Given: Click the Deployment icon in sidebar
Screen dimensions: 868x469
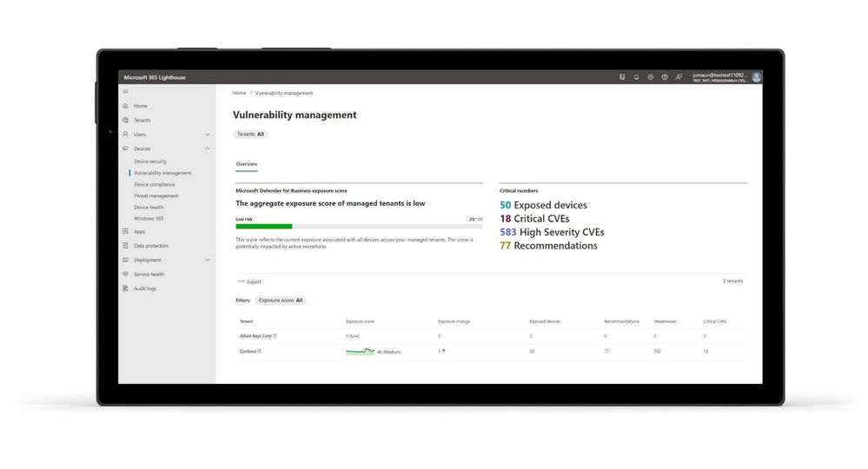Looking at the screenshot, I should tap(126, 260).
